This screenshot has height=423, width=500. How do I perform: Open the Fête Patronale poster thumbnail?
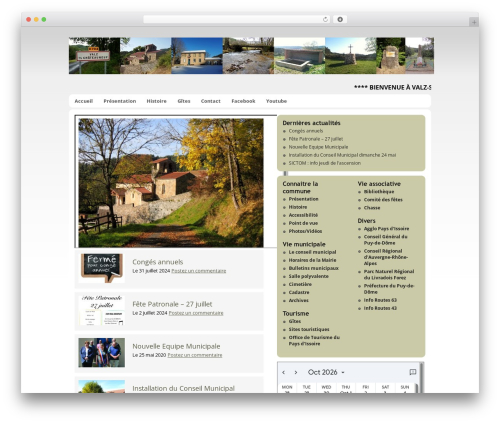[102, 310]
